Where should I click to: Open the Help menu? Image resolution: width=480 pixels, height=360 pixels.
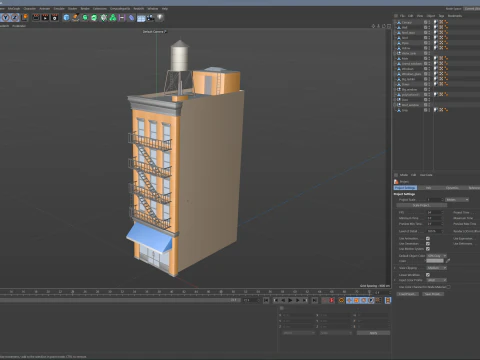click(x=165, y=8)
